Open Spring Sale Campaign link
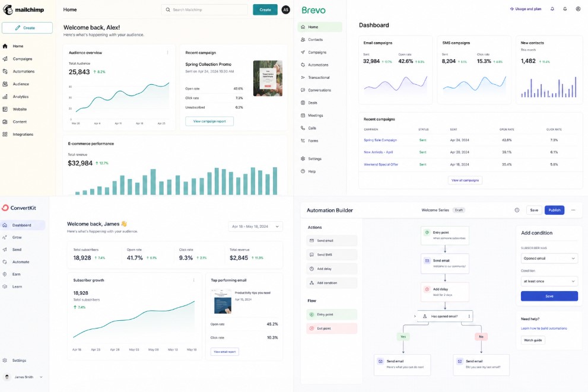The height and width of the screenshot is (392, 588). tap(380, 140)
